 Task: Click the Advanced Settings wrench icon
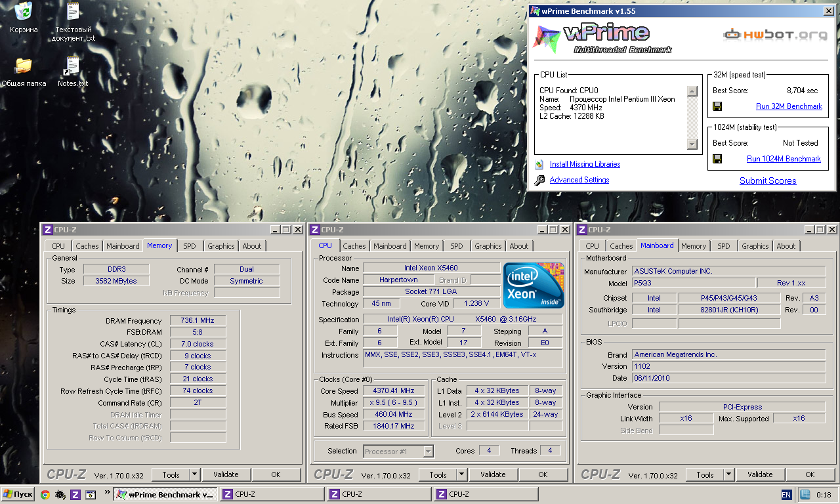coord(539,180)
